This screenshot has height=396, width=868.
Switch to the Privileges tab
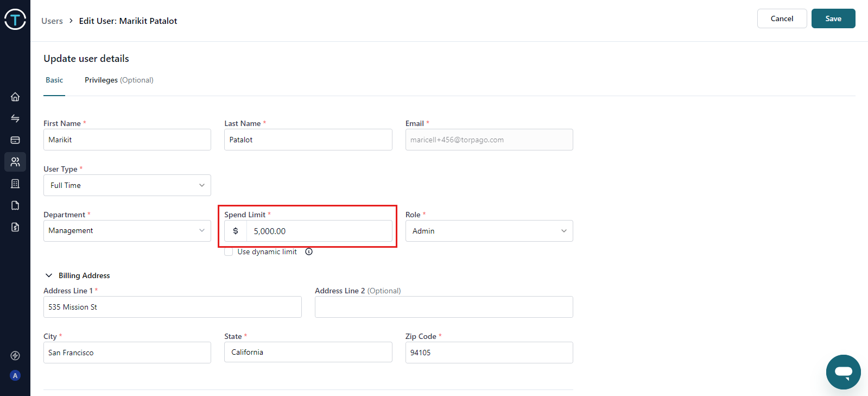[x=119, y=80]
